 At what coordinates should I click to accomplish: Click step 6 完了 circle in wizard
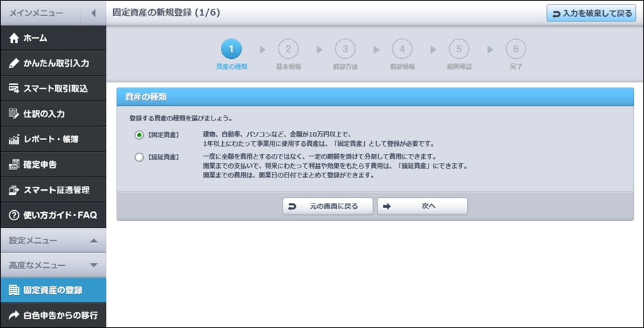click(x=515, y=49)
